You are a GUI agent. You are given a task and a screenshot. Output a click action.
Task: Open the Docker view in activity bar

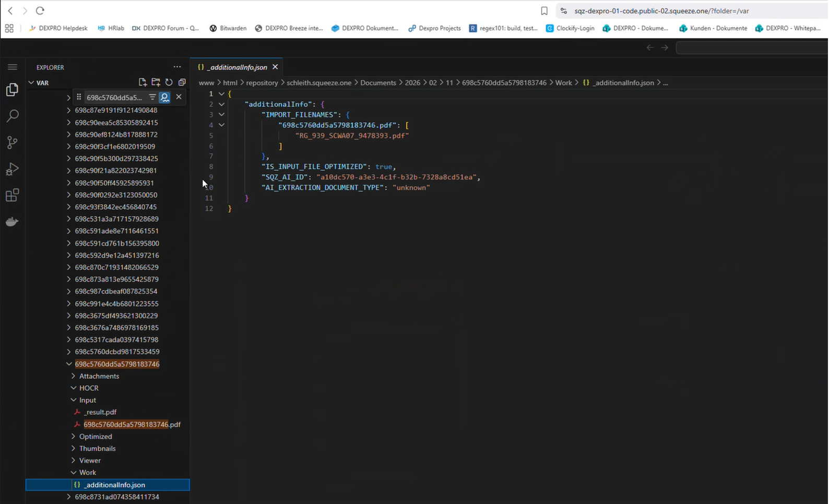tap(12, 222)
